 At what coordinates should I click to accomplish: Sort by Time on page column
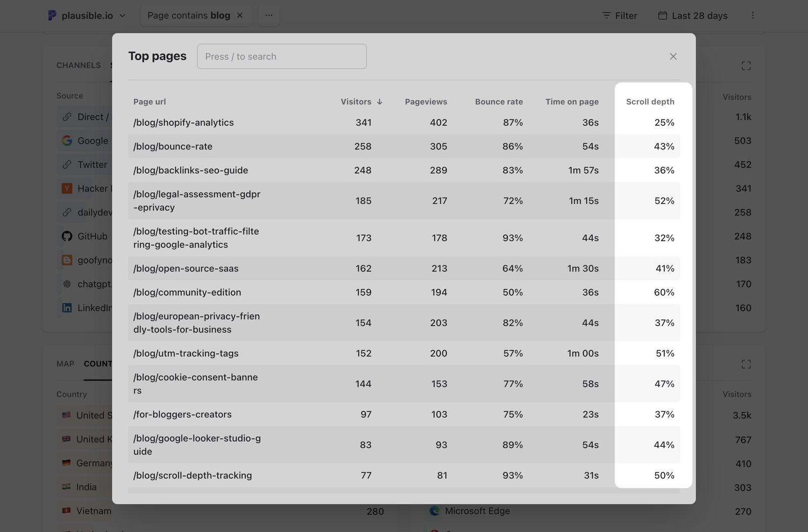click(572, 101)
